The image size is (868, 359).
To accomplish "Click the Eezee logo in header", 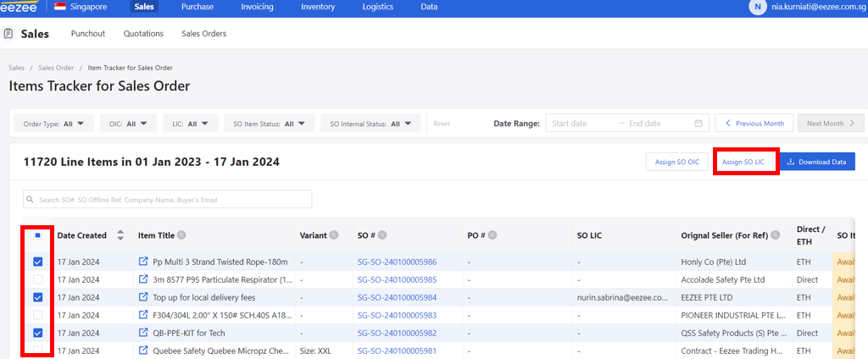I will [x=19, y=7].
